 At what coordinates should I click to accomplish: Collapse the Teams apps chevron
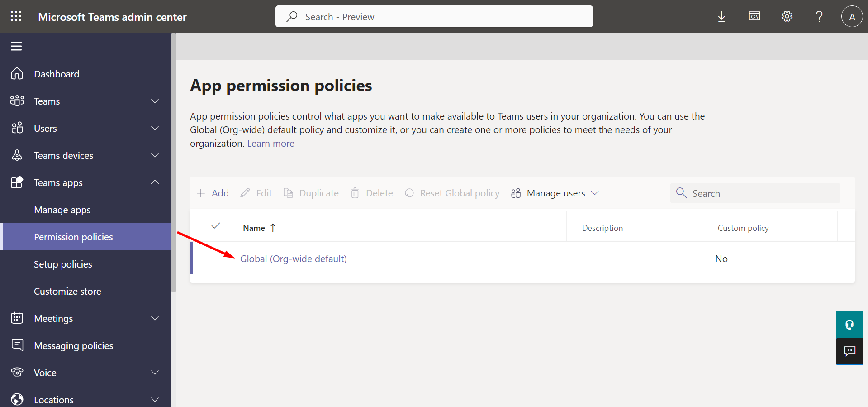[x=155, y=182]
